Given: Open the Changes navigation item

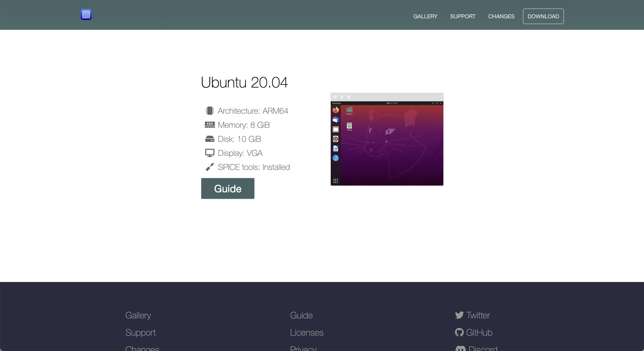Looking at the screenshot, I should 501,16.
